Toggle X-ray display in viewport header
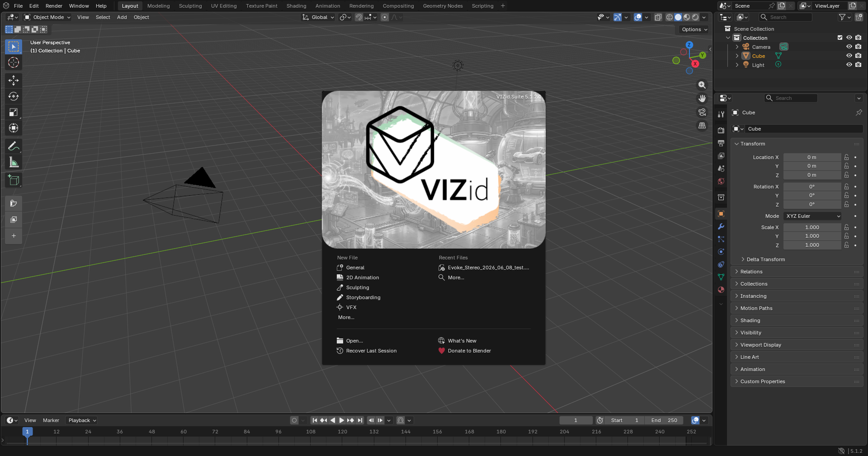This screenshot has width=868, height=456. point(658,17)
